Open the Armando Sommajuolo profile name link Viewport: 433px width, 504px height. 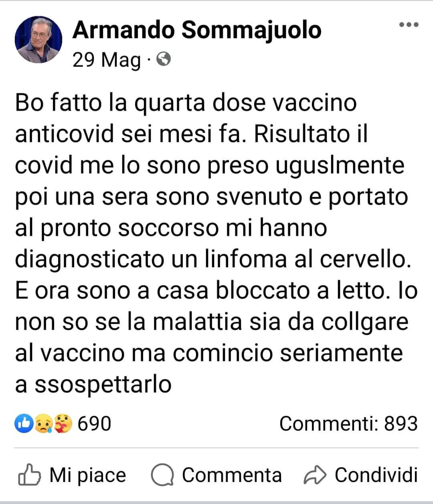[197, 30]
